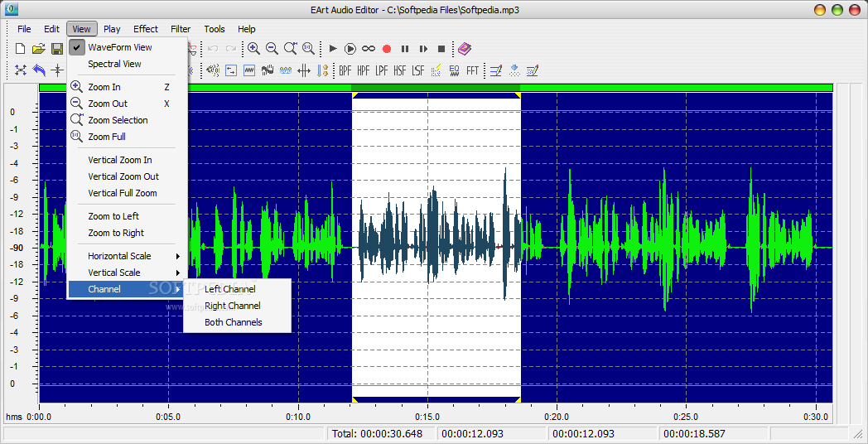
Task: Click the boxed arrows effect icon
Action: tap(231, 70)
